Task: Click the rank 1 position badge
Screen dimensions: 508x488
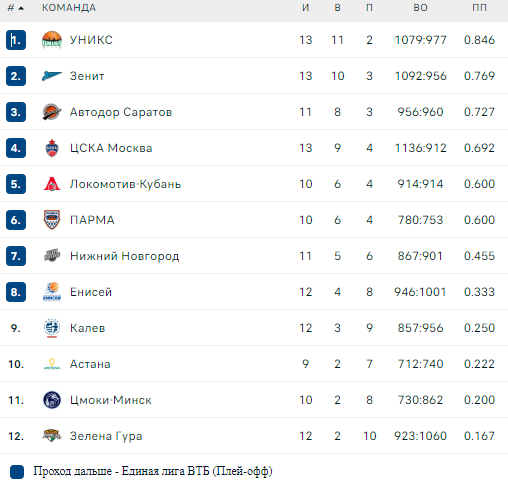Action: tap(16, 40)
